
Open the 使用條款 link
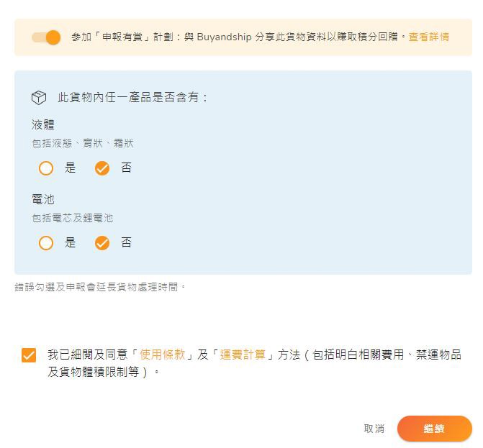tap(162, 355)
